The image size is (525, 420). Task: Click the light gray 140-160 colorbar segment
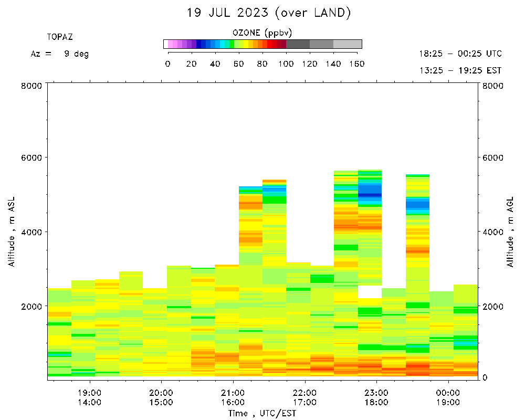pyautogui.click(x=348, y=44)
